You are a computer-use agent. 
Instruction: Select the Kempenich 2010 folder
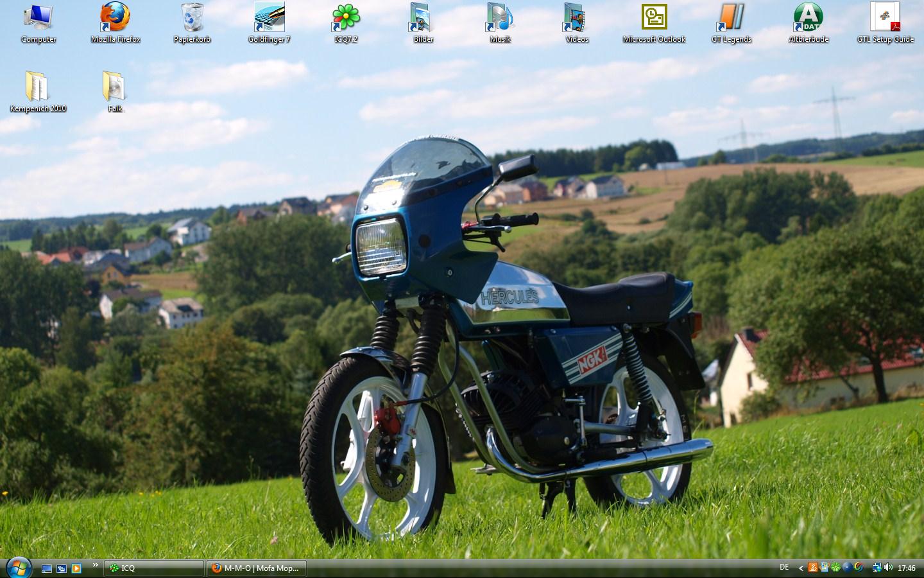[x=38, y=89]
